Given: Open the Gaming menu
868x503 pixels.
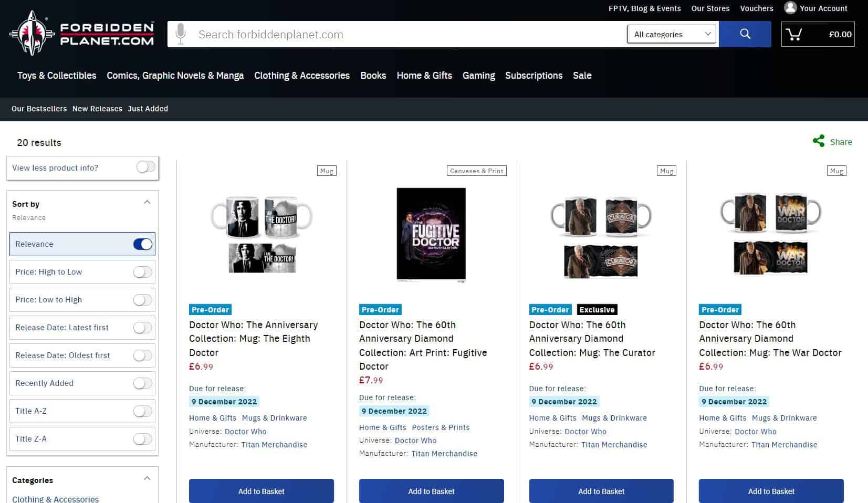Looking at the screenshot, I should (479, 76).
